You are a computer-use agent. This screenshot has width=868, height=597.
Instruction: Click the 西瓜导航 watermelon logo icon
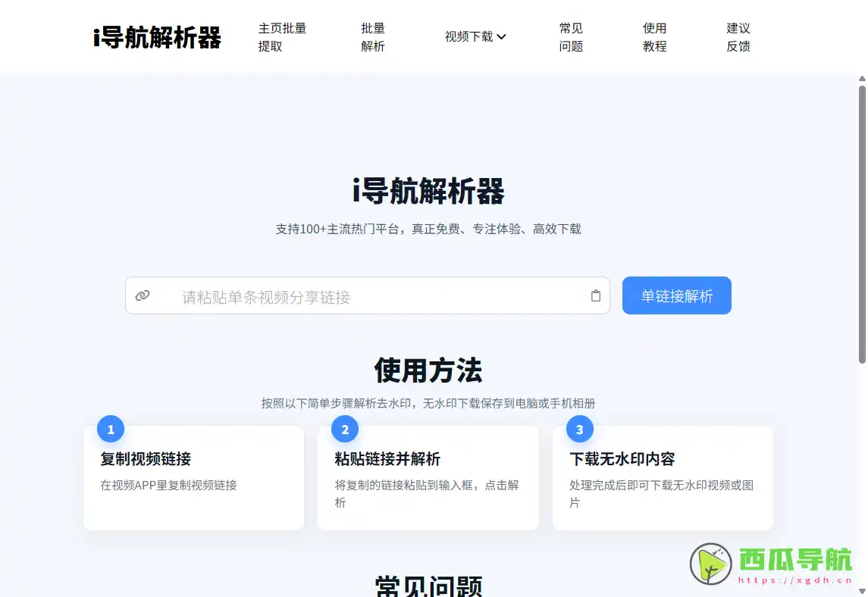tap(710, 562)
